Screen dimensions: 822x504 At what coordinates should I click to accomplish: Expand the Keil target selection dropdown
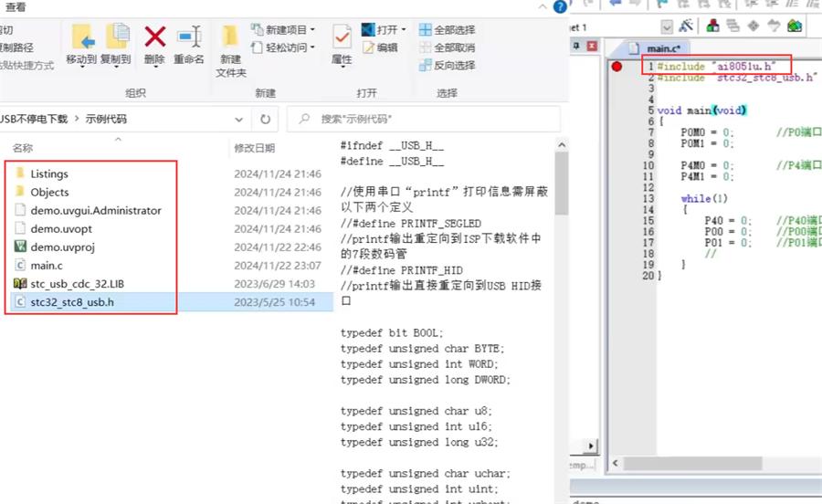[x=667, y=27]
